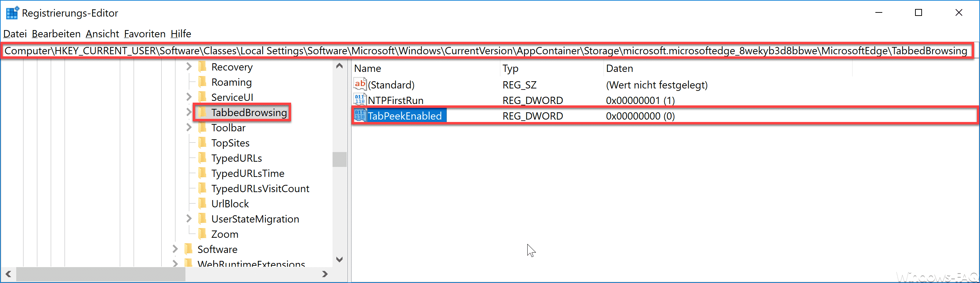980x283 pixels.
Task: Select the Toolbar folder icon
Action: pyautogui.click(x=203, y=128)
